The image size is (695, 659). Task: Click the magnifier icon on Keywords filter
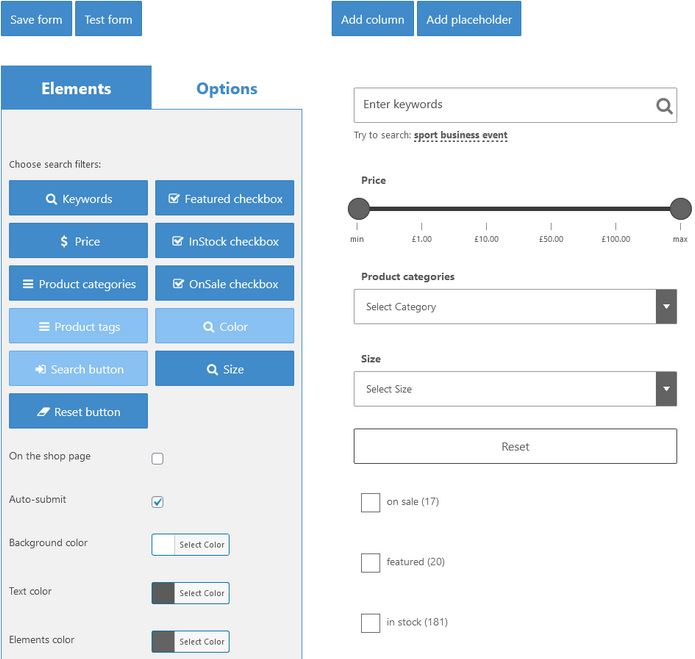(x=51, y=199)
